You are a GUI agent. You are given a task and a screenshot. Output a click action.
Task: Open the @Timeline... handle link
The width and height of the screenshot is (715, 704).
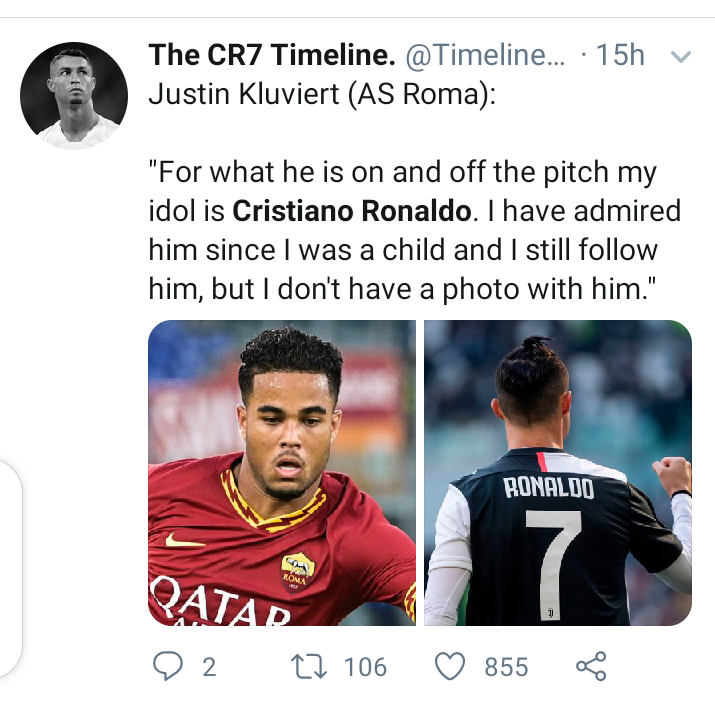(x=485, y=55)
